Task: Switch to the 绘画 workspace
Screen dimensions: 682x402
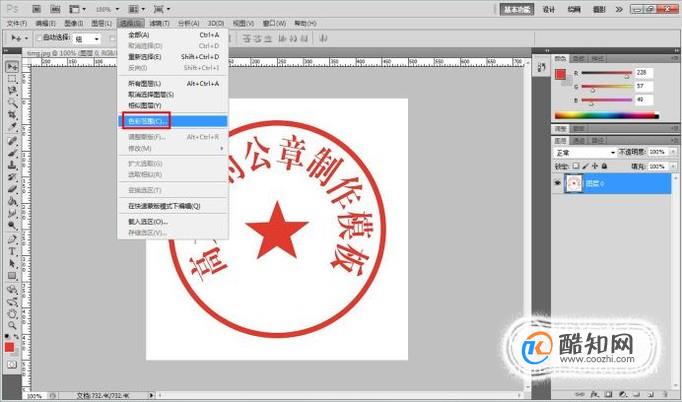Action: tap(574, 9)
